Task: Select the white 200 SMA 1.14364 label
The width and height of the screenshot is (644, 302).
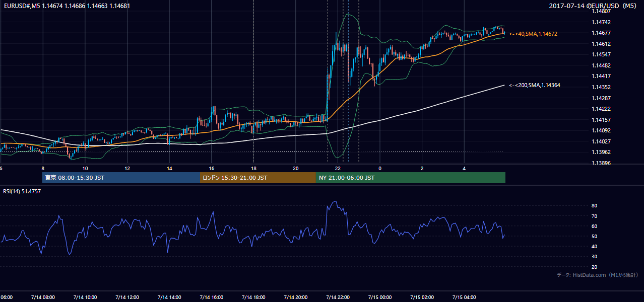Action: (535, 85)
